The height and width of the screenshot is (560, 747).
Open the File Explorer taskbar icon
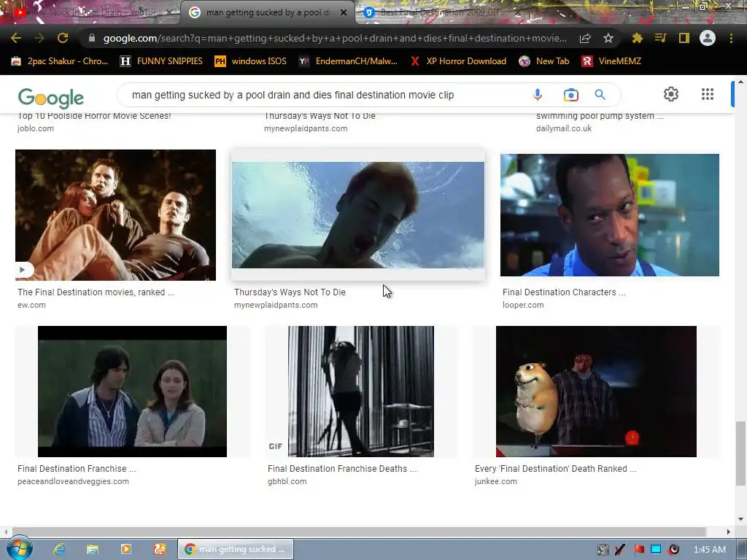tap(93, 549)
